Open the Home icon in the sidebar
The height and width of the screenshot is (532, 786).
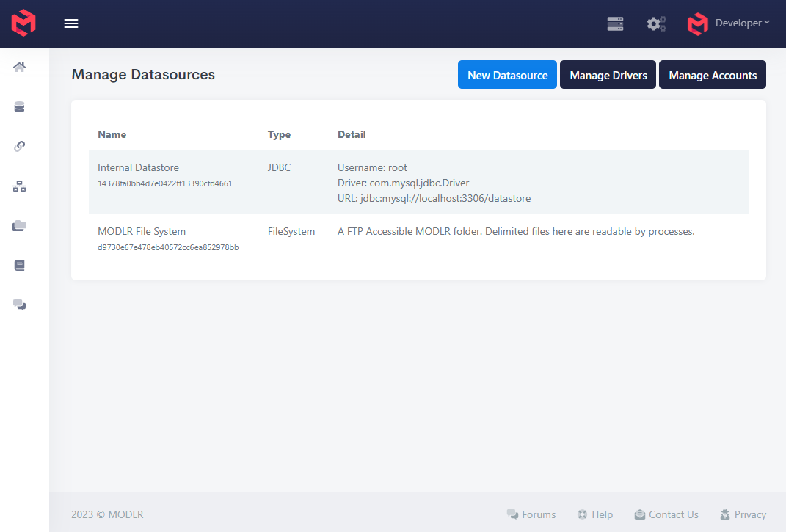click(x=19, y=67)
